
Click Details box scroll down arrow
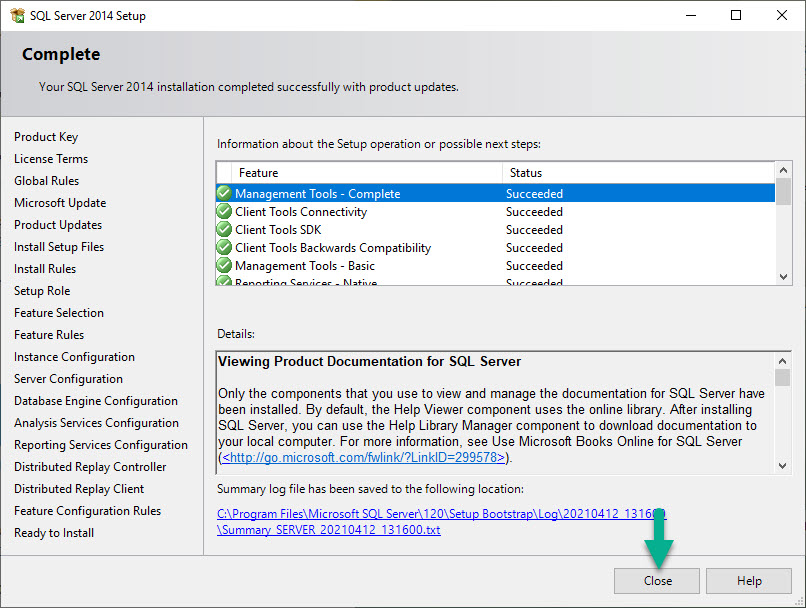782,466
